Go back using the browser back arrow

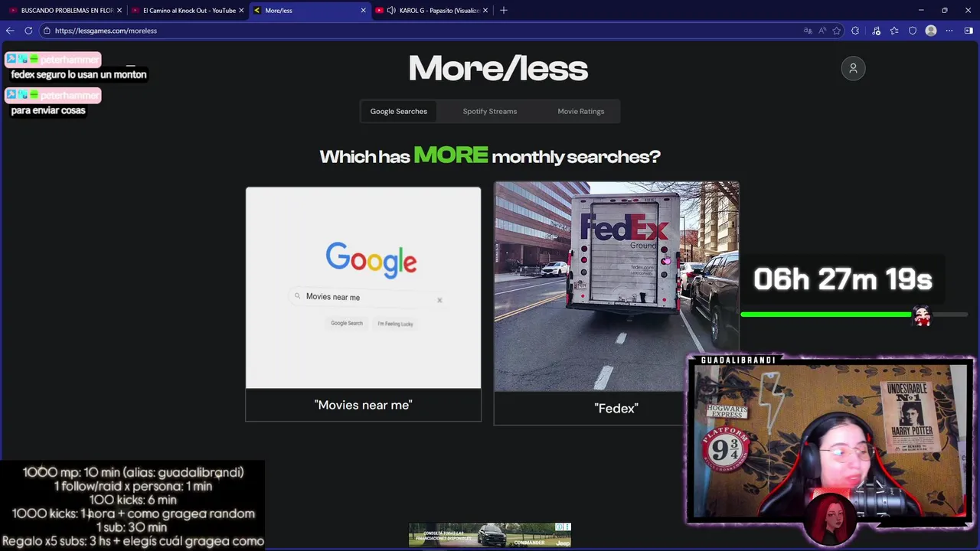click(x=10, y=31)
